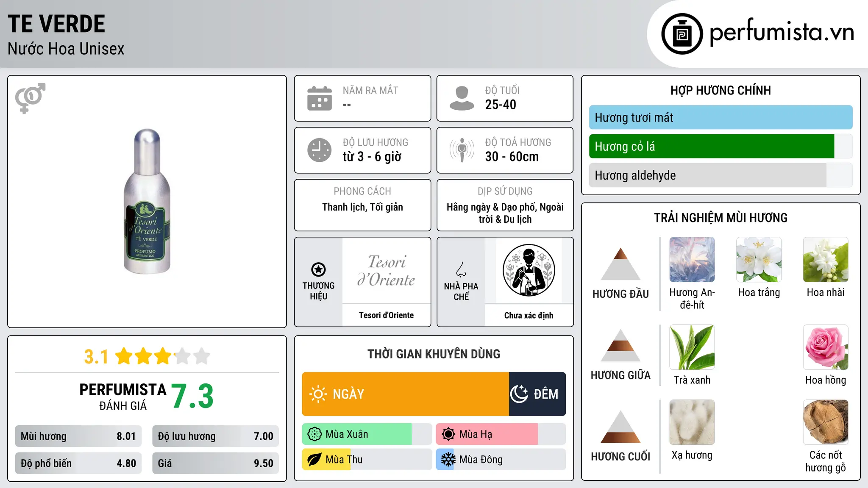Click the TRẢI NGHIỆM MÙI HƯƠNG heading

(x=721, y=218)
